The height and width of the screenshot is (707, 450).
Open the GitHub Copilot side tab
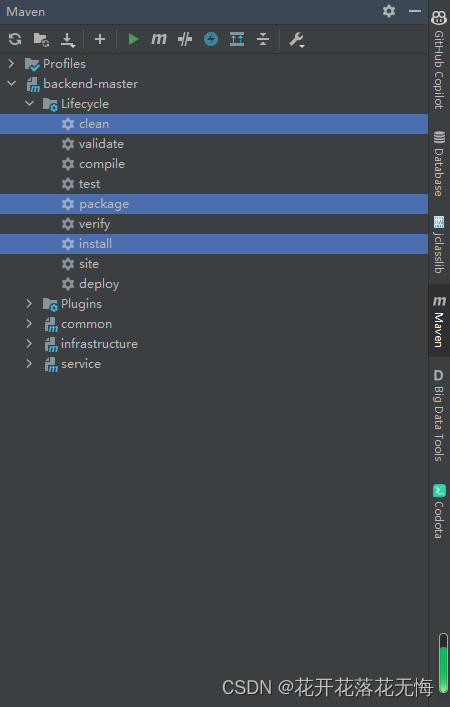pyautogui.click(x=439, y=60)
